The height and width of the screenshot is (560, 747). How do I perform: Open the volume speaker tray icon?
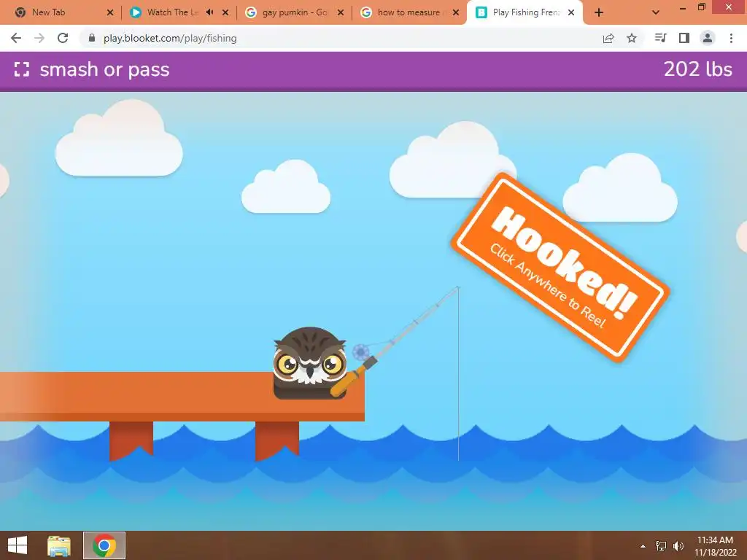(x=678, y=545)
